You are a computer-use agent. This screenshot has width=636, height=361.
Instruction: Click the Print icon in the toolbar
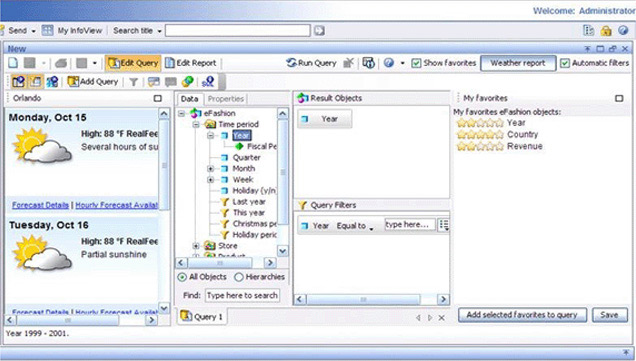[61, 63]
